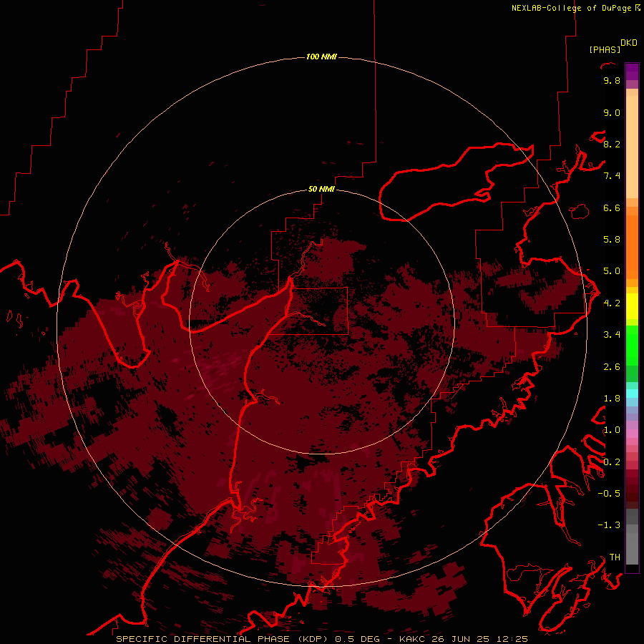The image size is (644, 644).
Task: Pick the bright green color bar segment
Action: tap(632, 345)
